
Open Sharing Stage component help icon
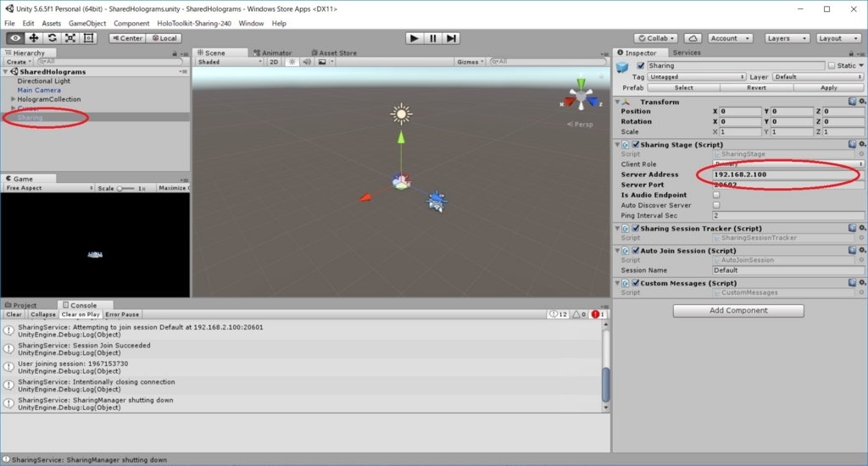[x=852, y=144]
